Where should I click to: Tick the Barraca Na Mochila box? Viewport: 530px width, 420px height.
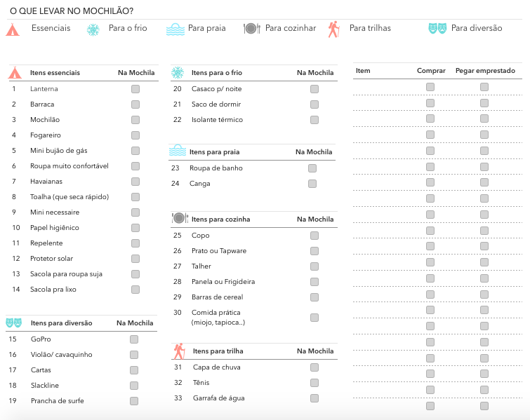tap(135, 104)
